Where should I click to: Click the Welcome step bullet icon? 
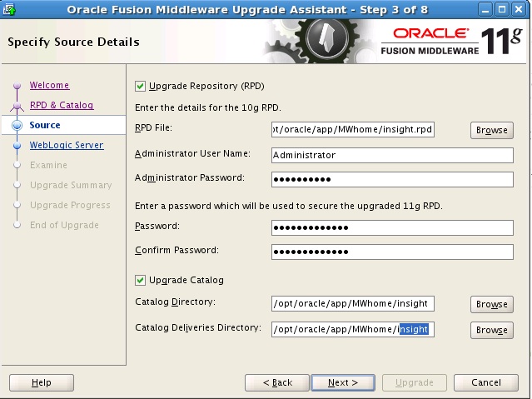(17, 85)
